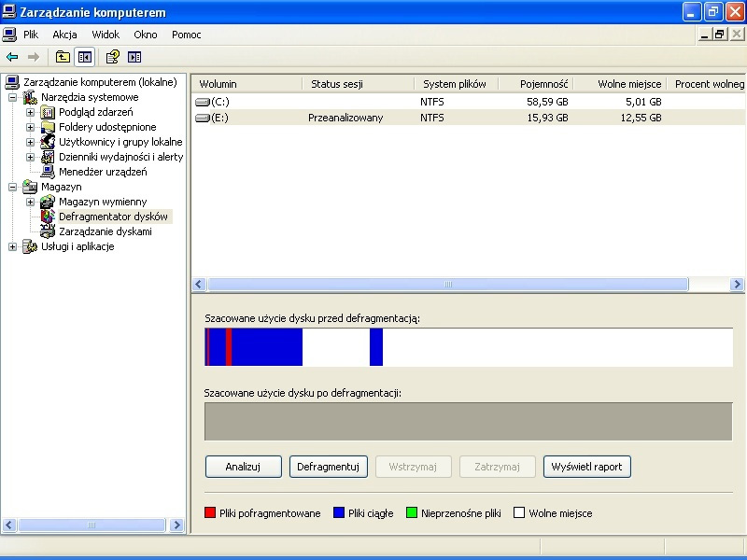Click the drive icon for volume (C:)
The image size is (747, 560).
coord(203,102)
